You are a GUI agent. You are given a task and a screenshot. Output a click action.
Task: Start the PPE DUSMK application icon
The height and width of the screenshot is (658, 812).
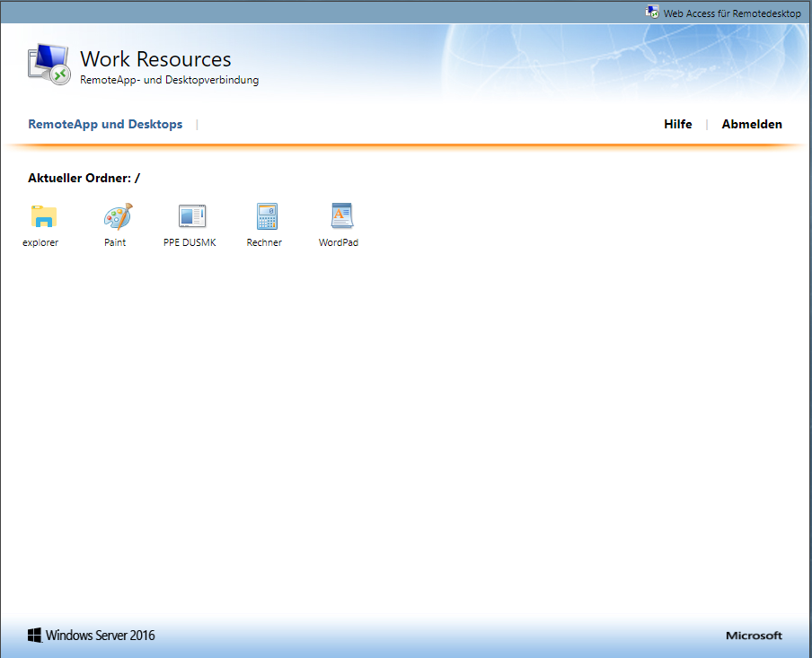192,216
